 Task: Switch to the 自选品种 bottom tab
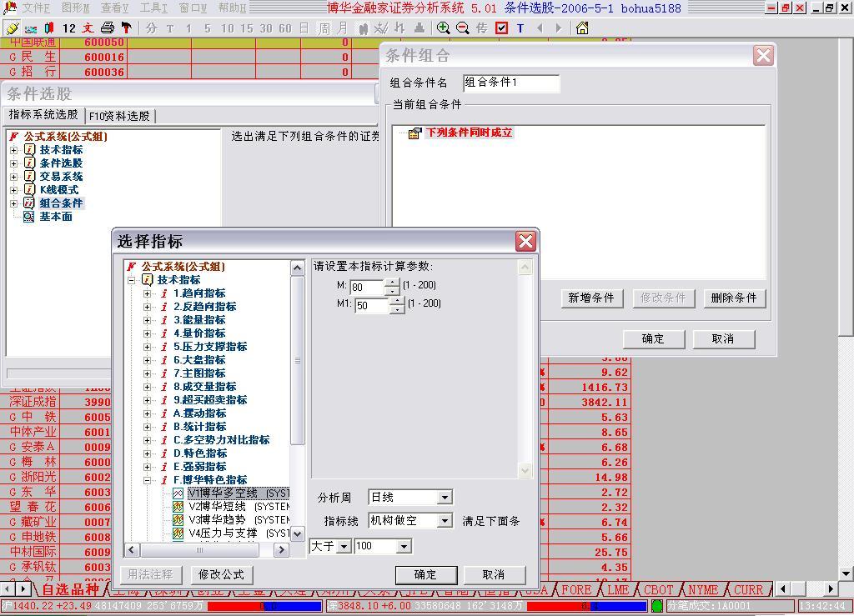[70, 589]
